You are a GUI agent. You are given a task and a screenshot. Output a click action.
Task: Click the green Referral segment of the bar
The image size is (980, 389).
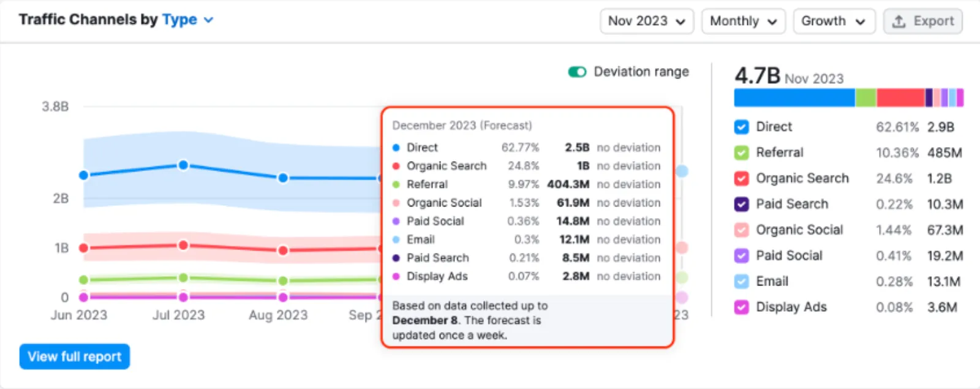pyautogui.click(x=865, y=97)
